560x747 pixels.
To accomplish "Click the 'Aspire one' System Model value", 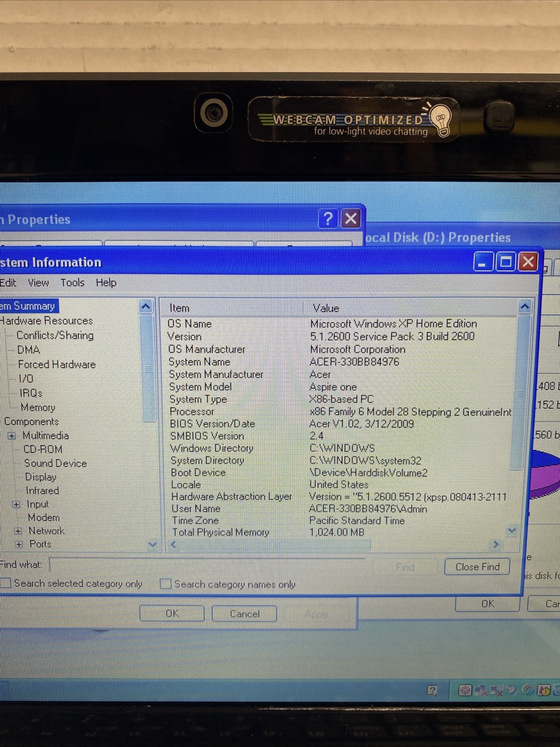I will 333,387.
